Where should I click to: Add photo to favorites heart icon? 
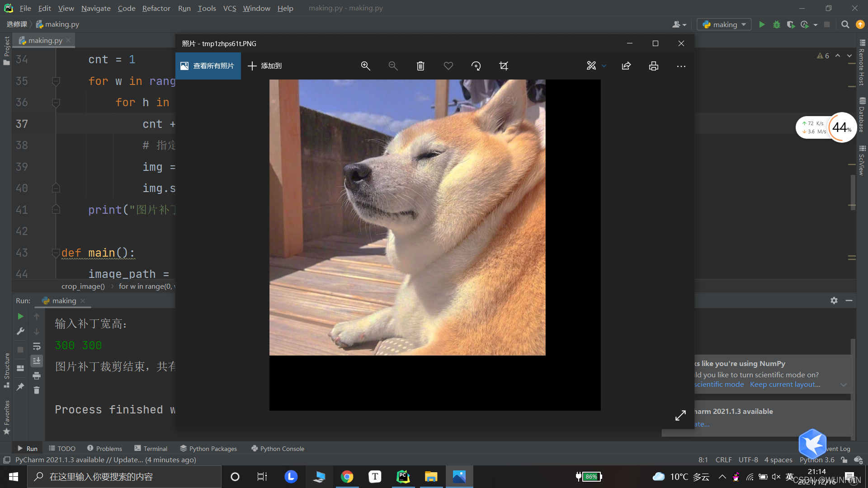click(448, 66)
